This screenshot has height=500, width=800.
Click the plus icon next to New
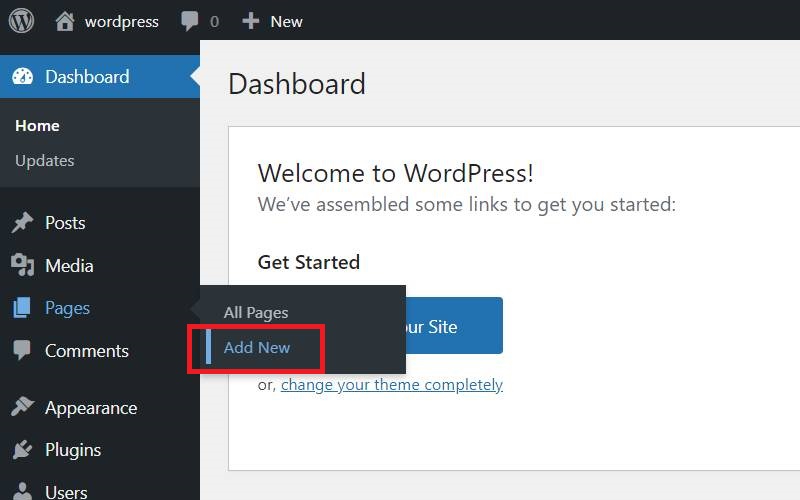coord(251,21)
